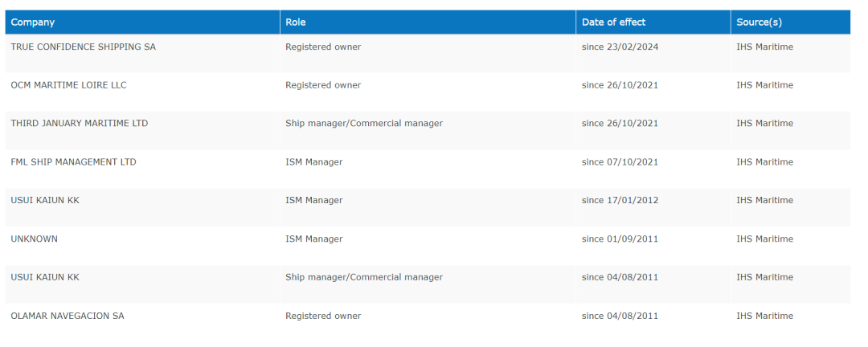
Task: Click the date since 07/10/2021
Action: tap(620, 162)
